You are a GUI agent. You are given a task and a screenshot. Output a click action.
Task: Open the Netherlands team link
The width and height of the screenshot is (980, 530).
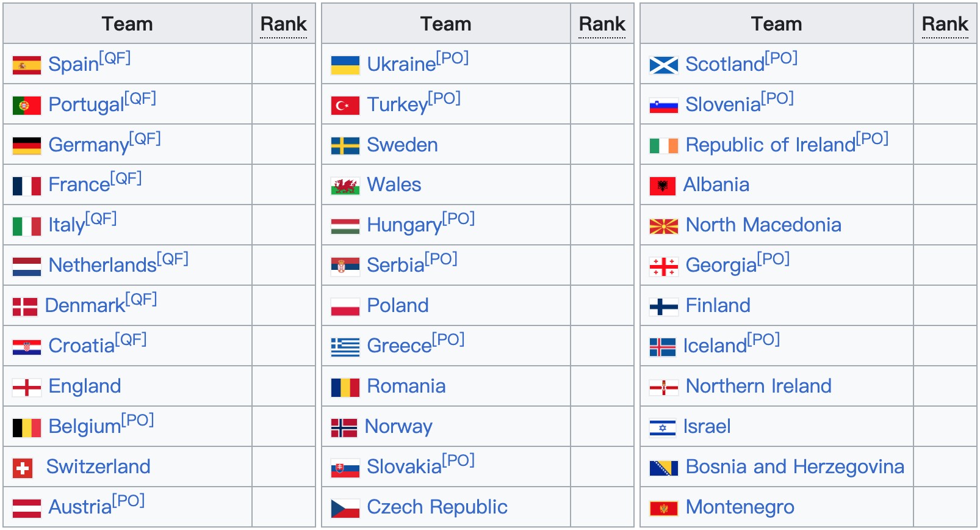[x=103, y=266]
